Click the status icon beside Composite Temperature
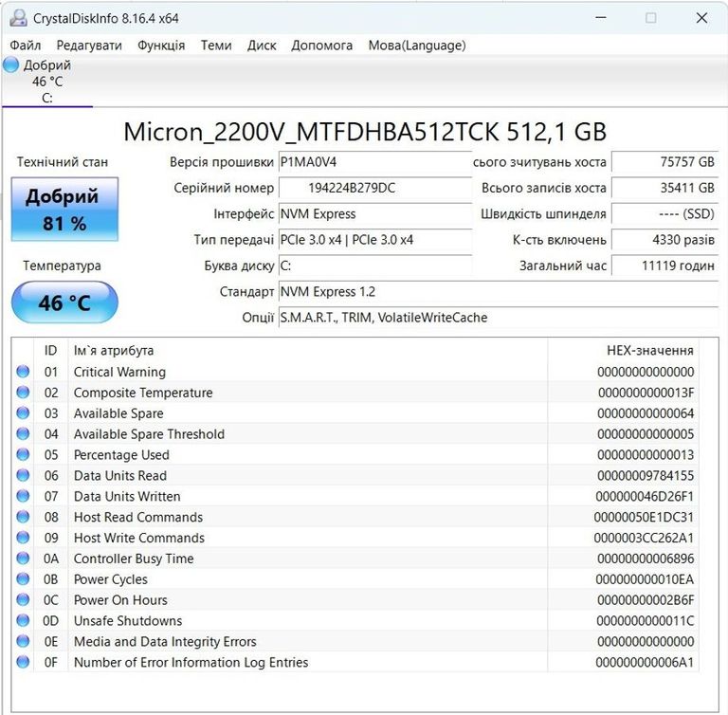Viewport: 728px width, 715px height. point(23,393)
